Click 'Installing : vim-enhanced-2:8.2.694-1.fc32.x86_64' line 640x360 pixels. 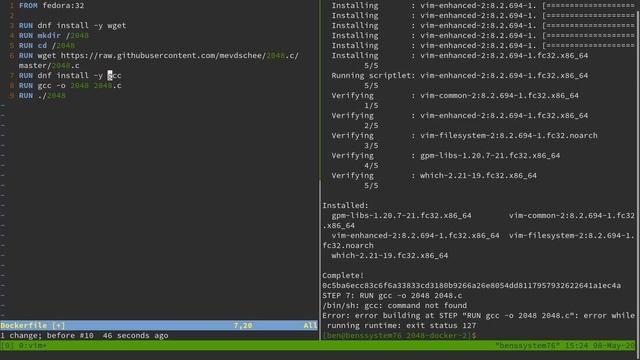coord(460,56)
